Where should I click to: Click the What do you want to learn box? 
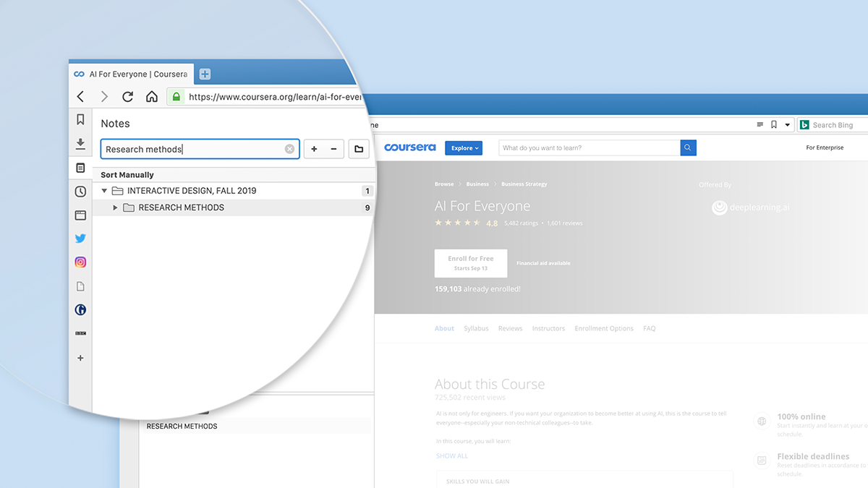coord(590,147)
